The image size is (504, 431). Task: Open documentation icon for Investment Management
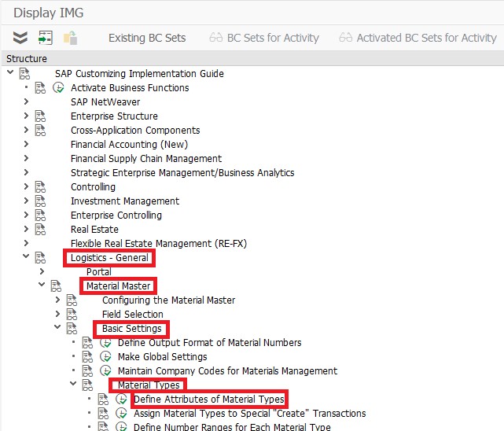[x=40, y=201]
